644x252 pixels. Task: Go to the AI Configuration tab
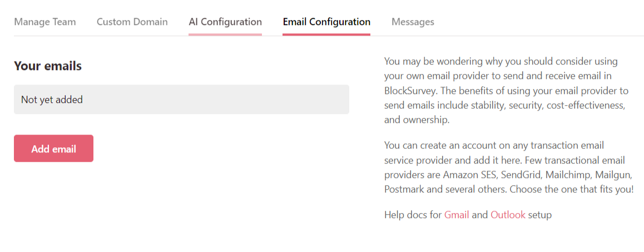[x=225, y=22]
